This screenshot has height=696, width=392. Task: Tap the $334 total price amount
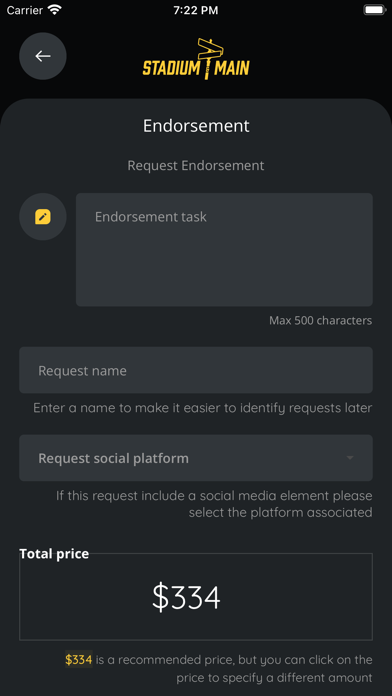tap(186, 597)
